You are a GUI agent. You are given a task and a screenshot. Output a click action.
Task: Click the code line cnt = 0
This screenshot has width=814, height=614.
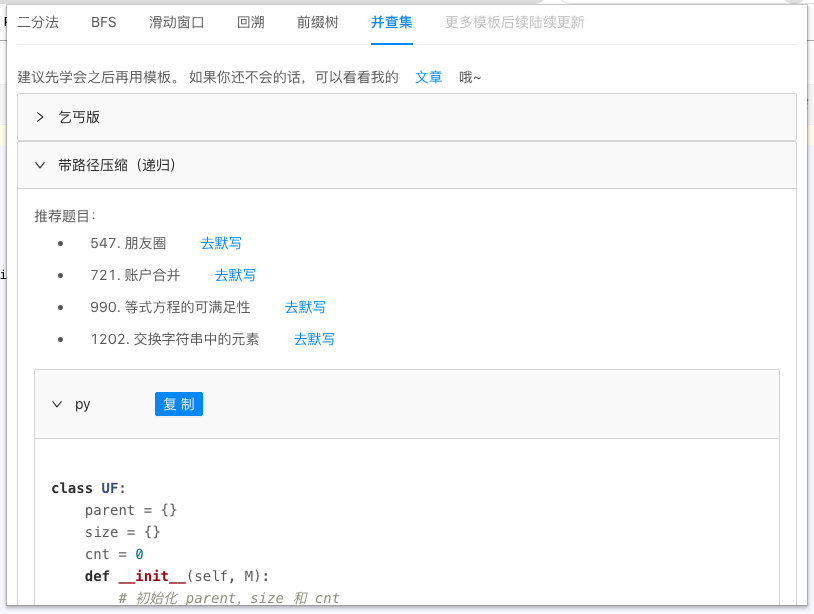point(114,554)
